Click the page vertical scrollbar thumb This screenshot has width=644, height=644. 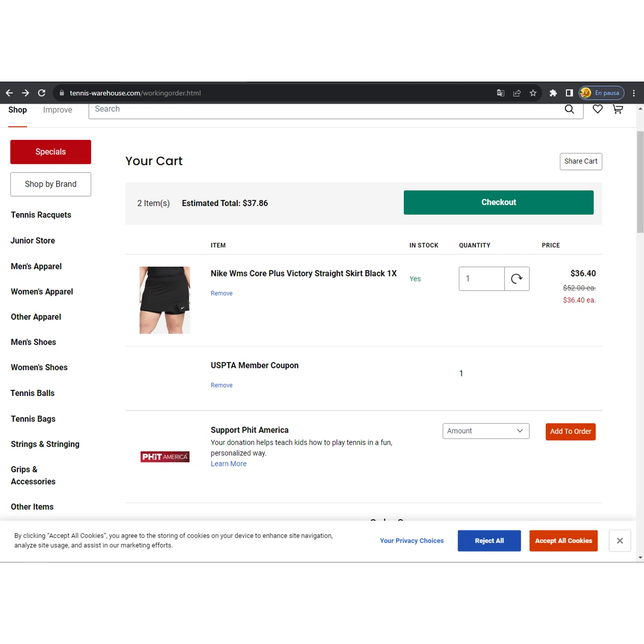(x=640, y=182)
